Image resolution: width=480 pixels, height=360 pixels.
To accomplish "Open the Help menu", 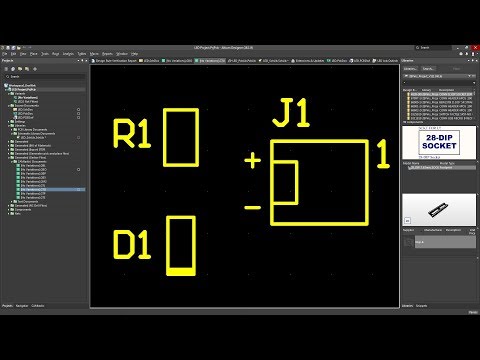I will point(134,54).
